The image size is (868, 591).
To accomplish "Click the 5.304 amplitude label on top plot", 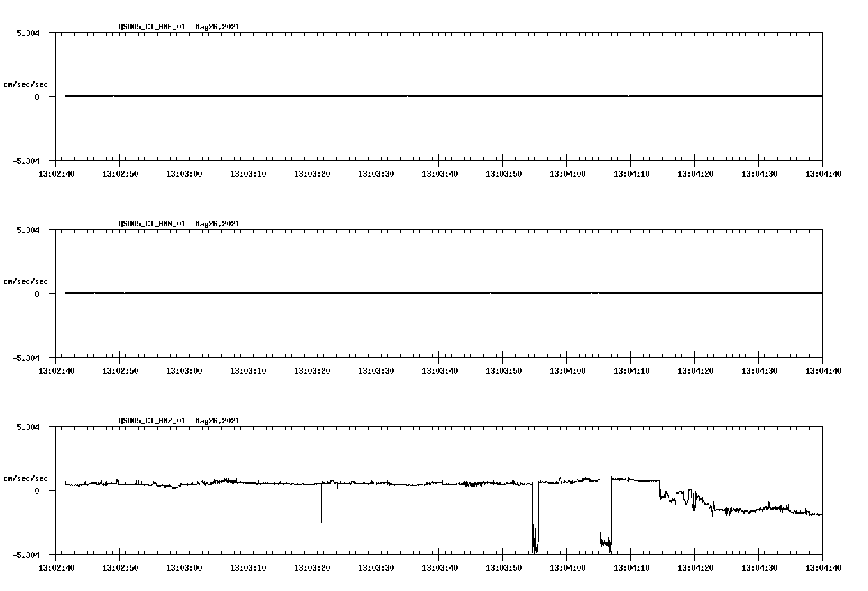I will click(27, 33).
